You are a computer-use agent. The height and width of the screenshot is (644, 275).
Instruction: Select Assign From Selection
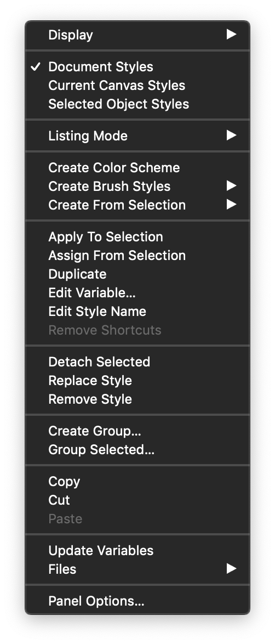pos(137,256)
